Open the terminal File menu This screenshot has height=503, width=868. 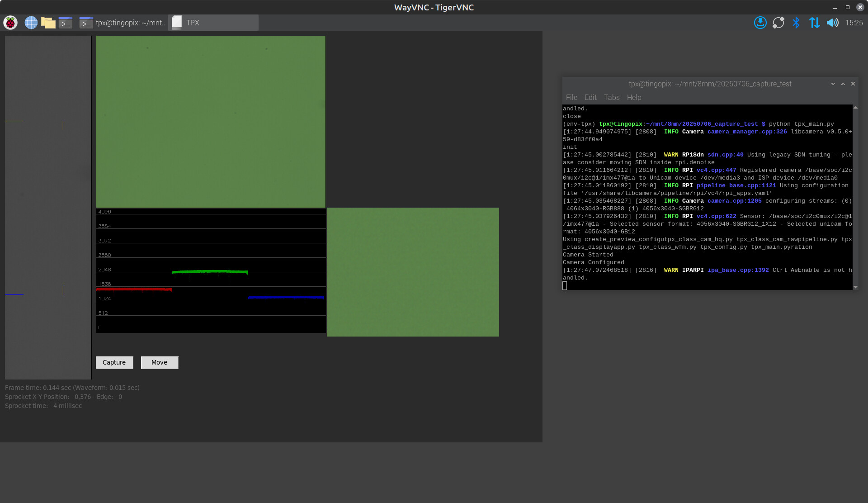[x=571, y=97]
